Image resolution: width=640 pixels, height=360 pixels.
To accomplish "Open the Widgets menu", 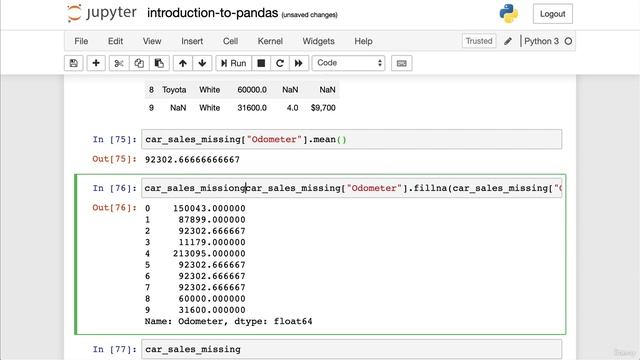I will (318, 41).
